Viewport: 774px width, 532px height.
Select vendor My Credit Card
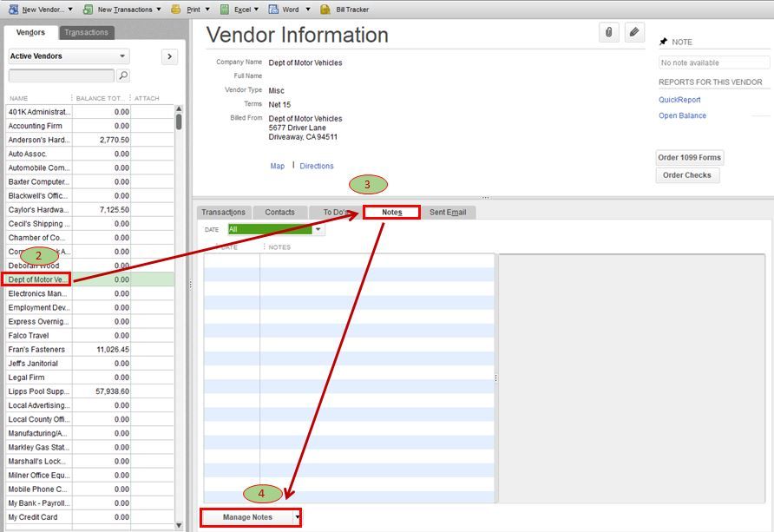click(x=40, y=517)
